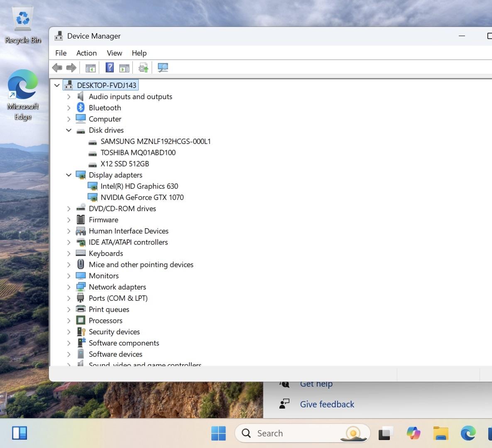Open Copilot from the taskbar
The height and width of the screenshot is (448, 492).
[413, 433]
